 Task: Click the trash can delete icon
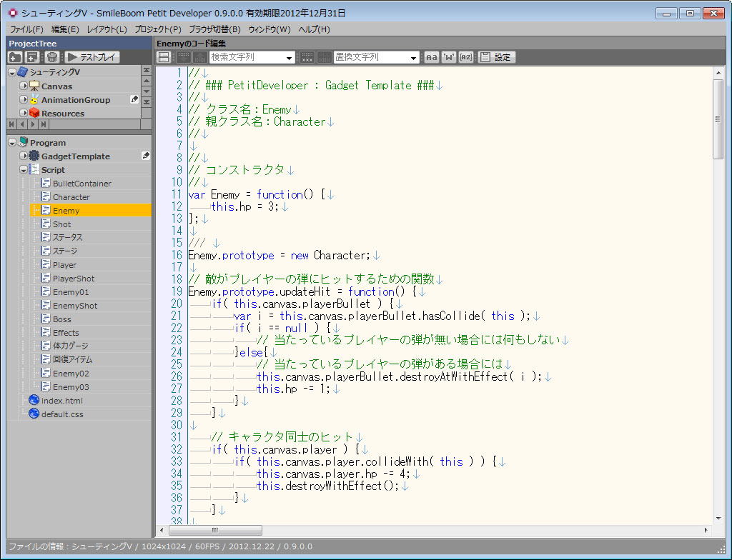click(x=52, y=57)
